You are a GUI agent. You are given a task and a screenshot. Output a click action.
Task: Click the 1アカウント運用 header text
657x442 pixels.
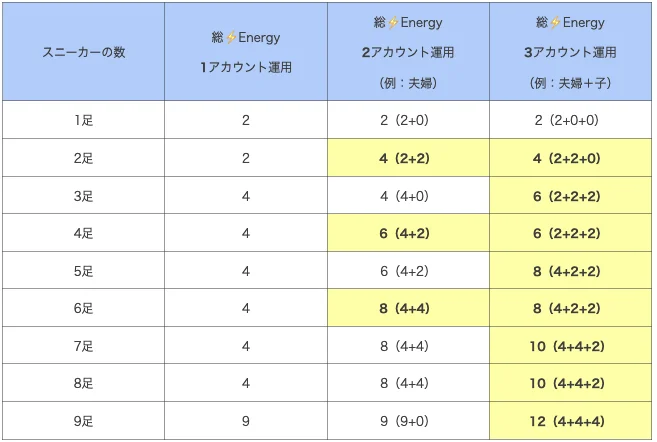click(246, 67)
